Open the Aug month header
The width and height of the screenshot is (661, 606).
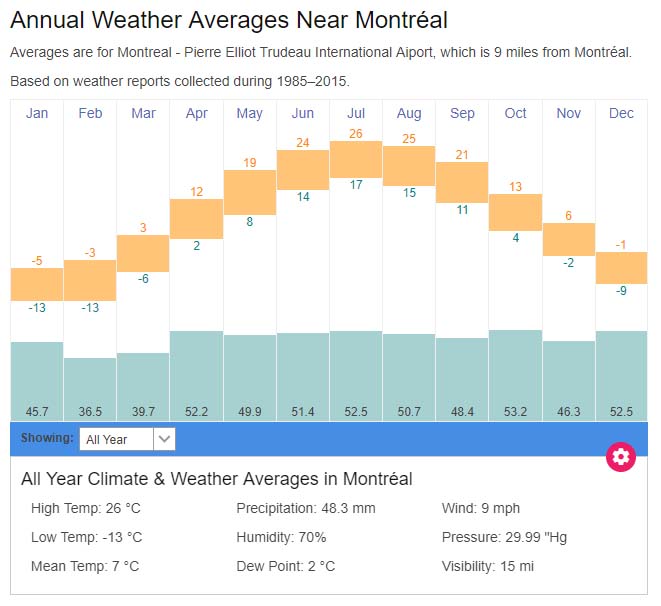(409, 113)
